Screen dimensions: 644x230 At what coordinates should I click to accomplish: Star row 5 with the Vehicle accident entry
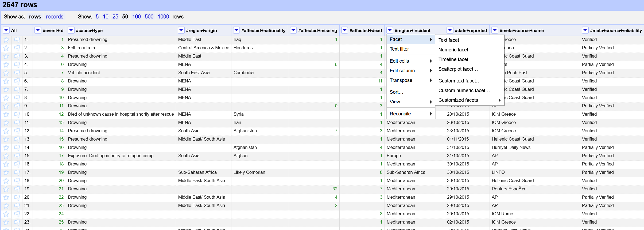click(6, 73)
